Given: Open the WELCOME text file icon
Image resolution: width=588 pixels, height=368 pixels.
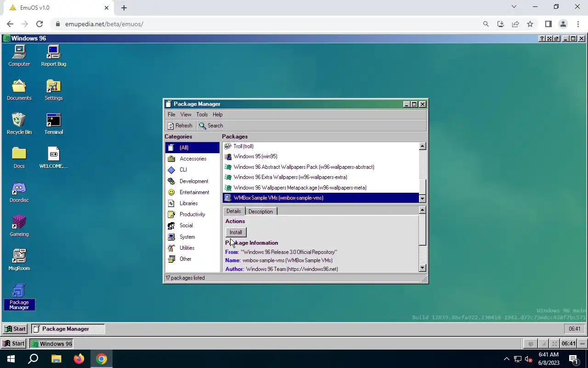Looking at the screenshot, I should (54, 158).
